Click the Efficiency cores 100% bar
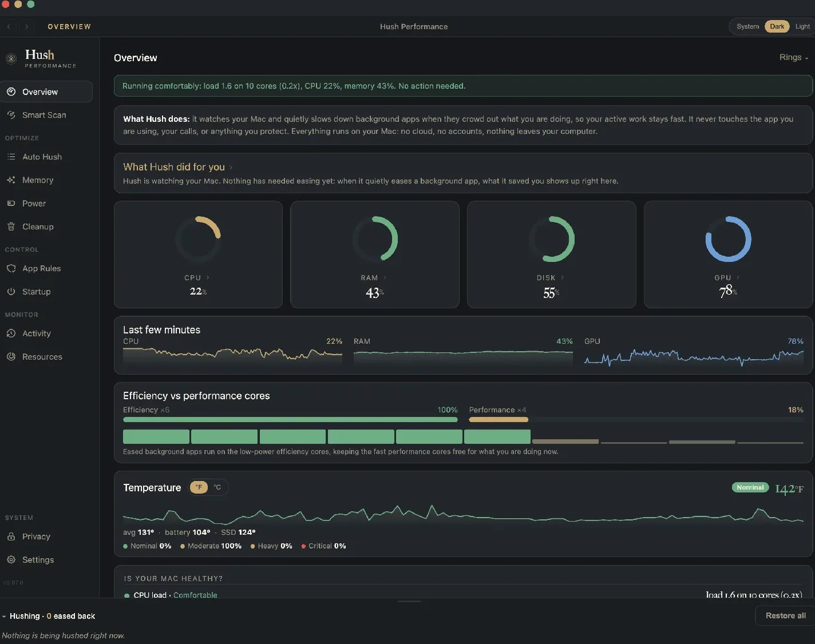 tap(290, 420)
